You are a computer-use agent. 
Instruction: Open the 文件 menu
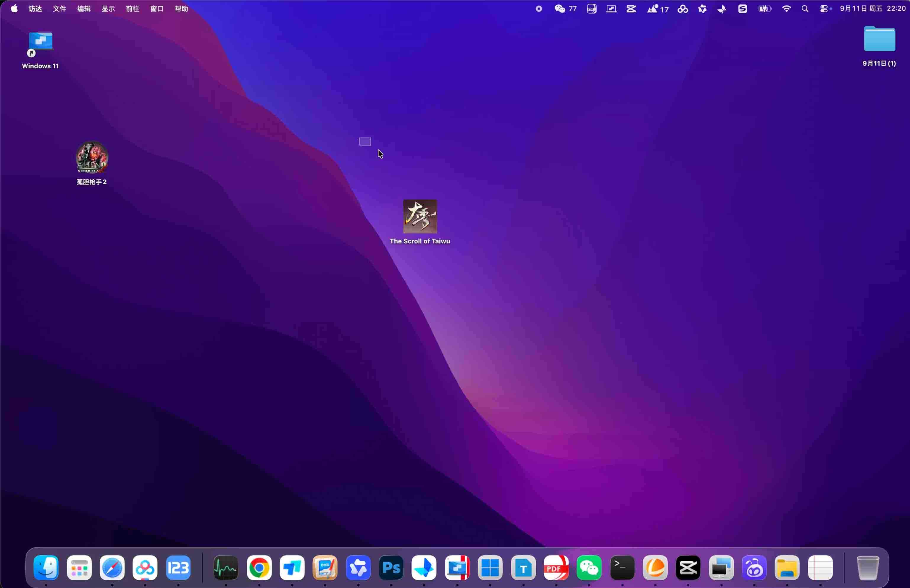59,8
